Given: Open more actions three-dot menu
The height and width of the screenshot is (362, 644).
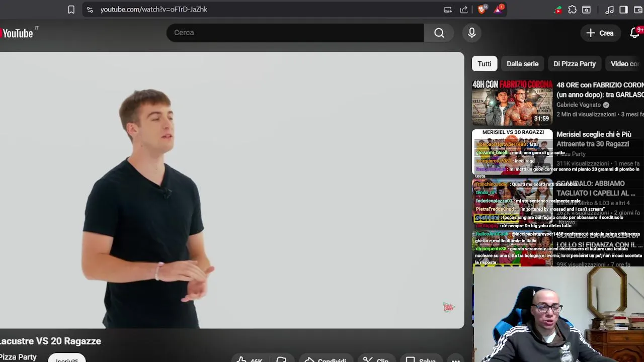Looking at the screenshot, I should (x=455, y=359).
